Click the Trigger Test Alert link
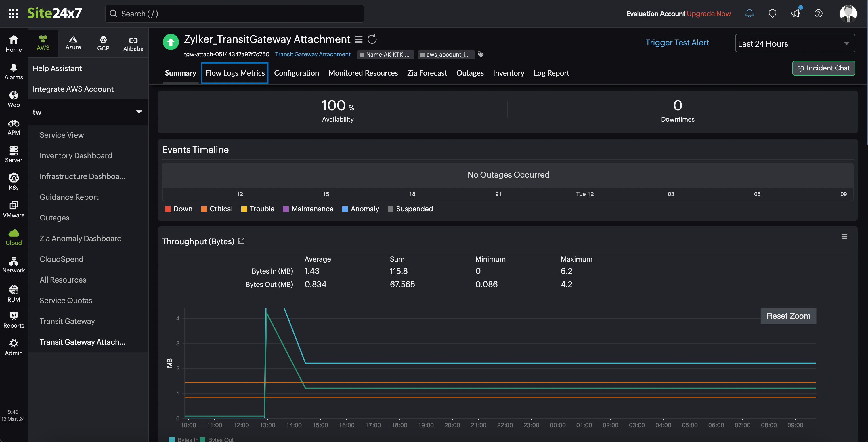The width and height of the screenshot is (868, 442). pyautogui.click(x=677, y=43)
